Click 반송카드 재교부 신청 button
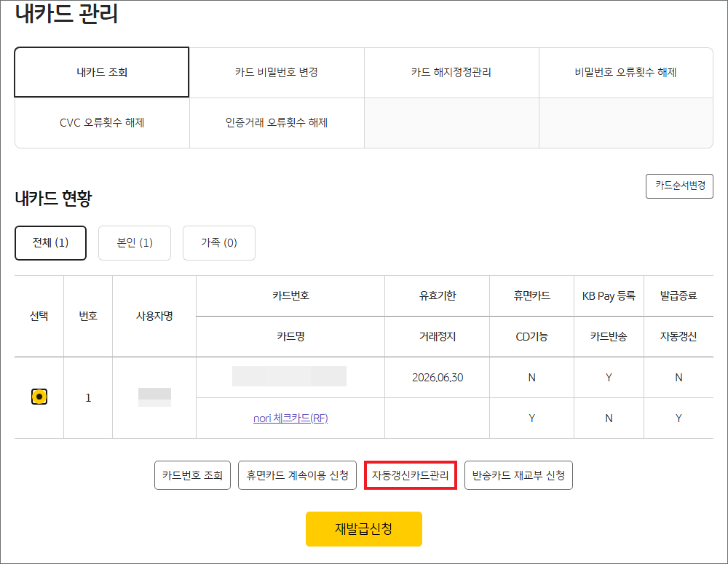Image resolution: width=728 pixels, height=564 pixels. click(x=518, y=476)
